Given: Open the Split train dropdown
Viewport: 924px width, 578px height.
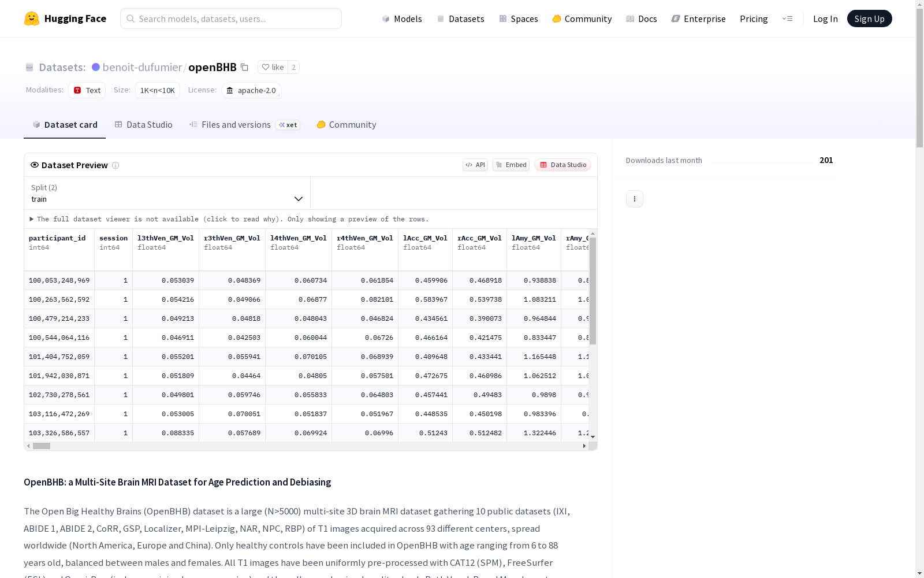Looking at the screenshot, I should pos(167,193).
